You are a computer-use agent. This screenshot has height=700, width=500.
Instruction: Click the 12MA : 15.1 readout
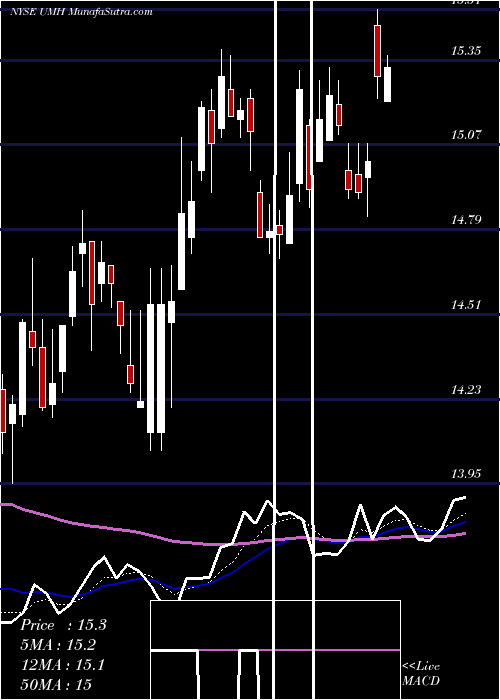point(63,665)
